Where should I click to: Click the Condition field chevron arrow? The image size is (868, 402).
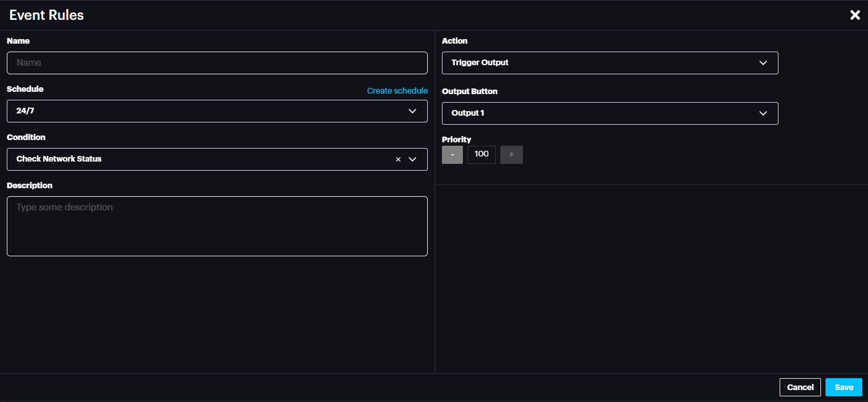(412, 159)
